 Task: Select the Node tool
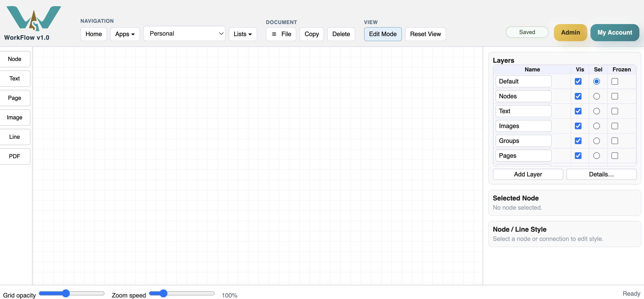(x=15, y=59)
